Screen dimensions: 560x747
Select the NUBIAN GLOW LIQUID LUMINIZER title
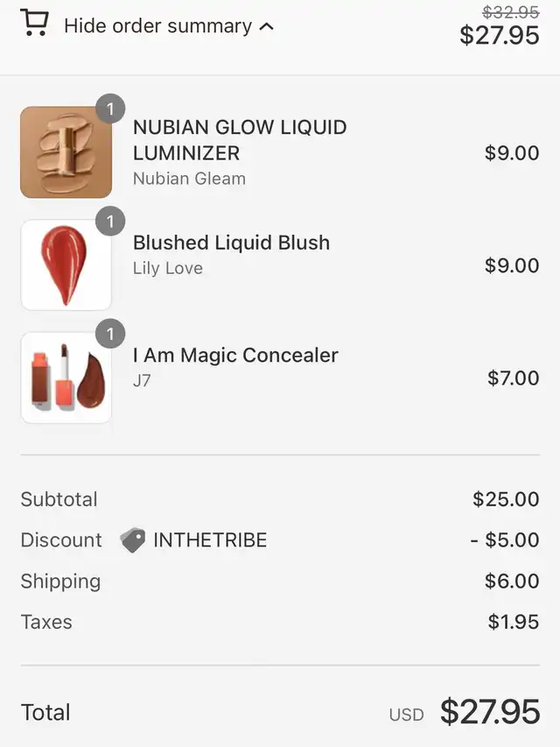point(240,140)
